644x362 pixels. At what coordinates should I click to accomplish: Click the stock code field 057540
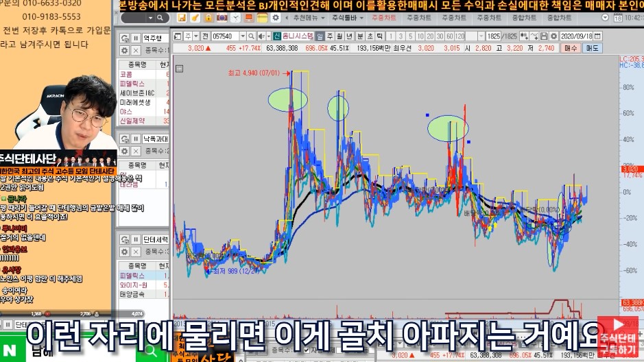[225, 36]
